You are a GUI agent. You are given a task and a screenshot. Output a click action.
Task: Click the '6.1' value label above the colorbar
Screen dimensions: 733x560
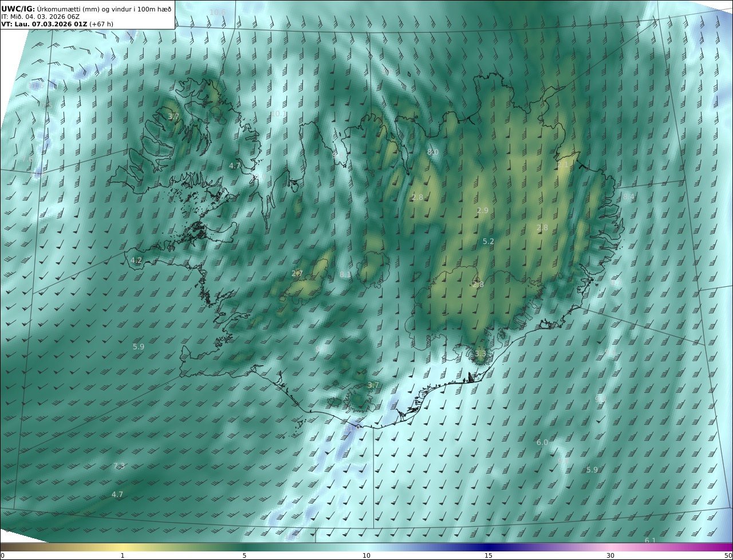point(651,541)
